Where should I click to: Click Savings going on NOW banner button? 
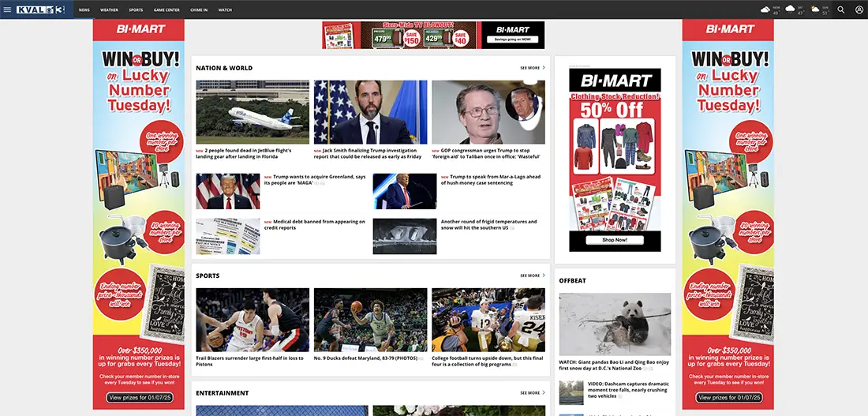(513, 40)
